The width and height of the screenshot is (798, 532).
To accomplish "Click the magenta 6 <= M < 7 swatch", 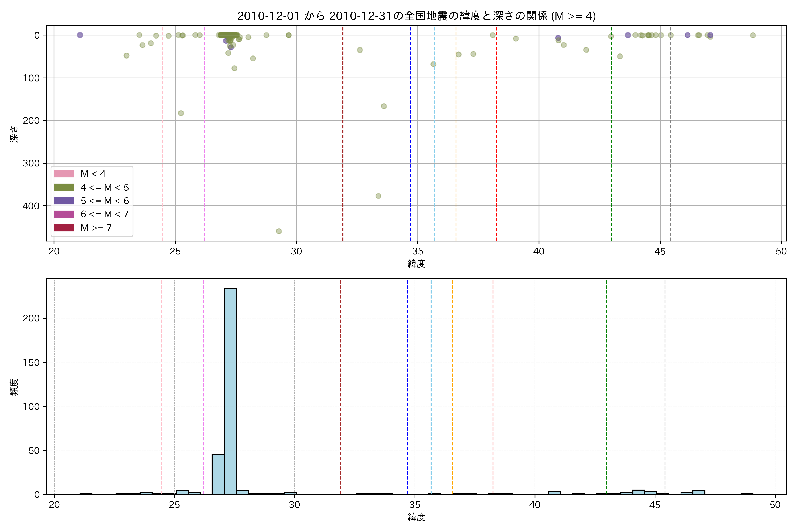I will [64, 214].
